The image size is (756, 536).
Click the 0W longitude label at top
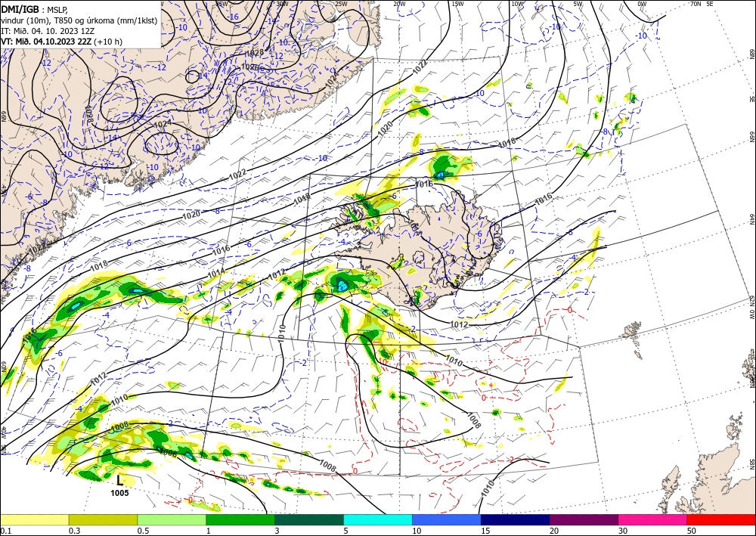click(x=642, y=4)
